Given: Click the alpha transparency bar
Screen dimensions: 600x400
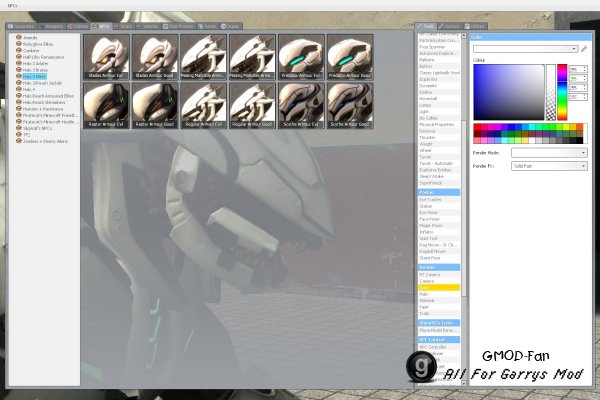Looking at the screenshot, I should pos(551,92).
